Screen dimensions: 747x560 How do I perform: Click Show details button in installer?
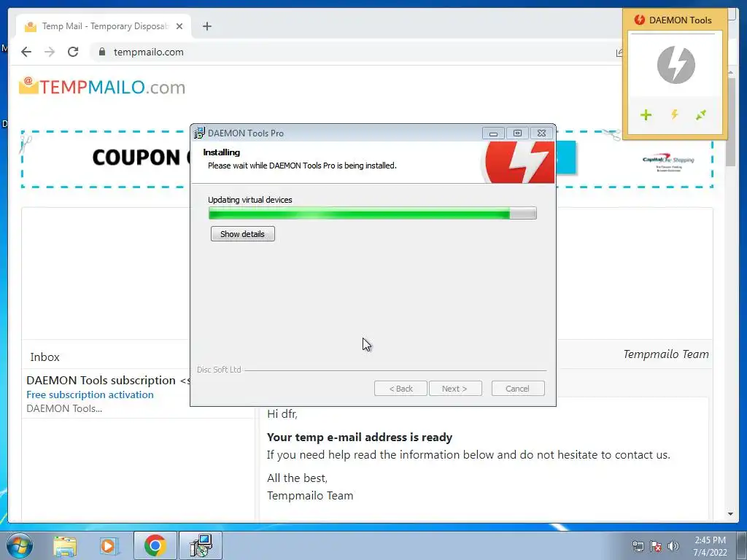pos(242,234)
